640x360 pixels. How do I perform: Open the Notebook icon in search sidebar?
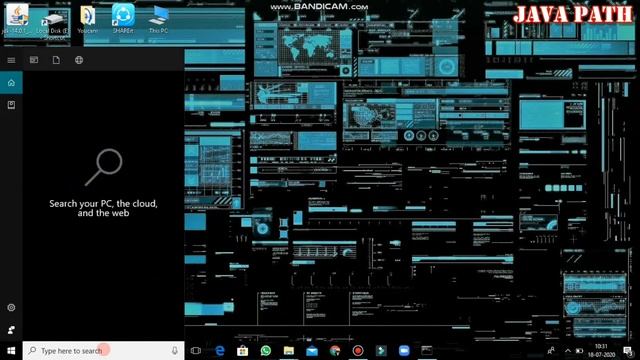pos(11,105)
